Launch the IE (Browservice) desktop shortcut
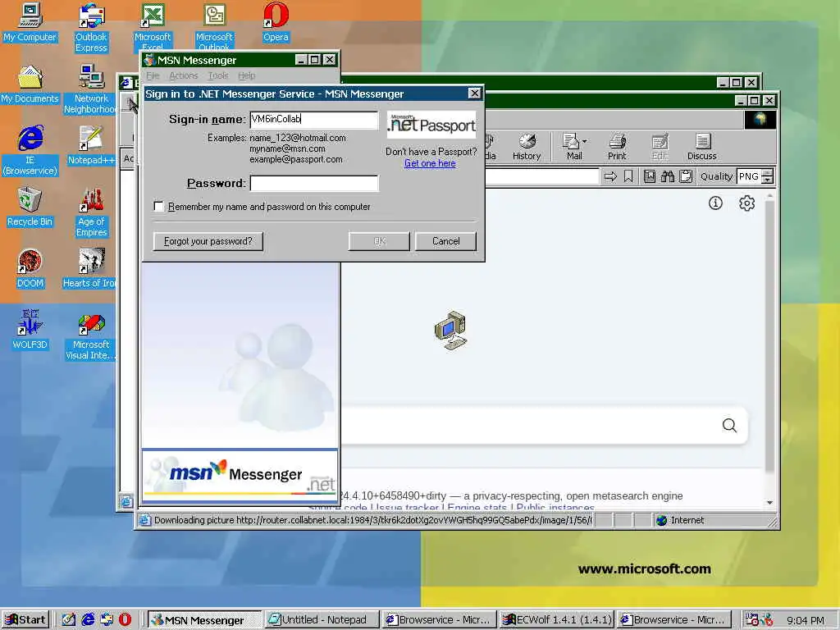This screenshot has height=630, width=840. point(30,151)
